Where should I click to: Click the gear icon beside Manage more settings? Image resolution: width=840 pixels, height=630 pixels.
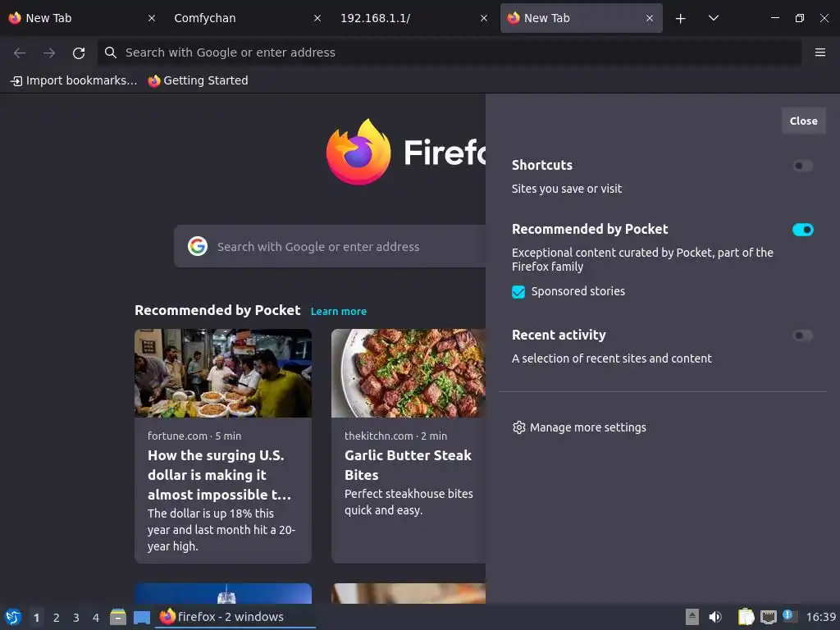[518, 427]
